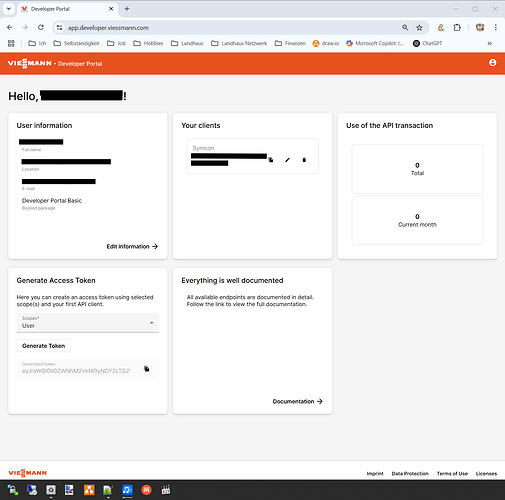
Task: Expand the tab search chevron in browser
Action: (x=9, y=9)
